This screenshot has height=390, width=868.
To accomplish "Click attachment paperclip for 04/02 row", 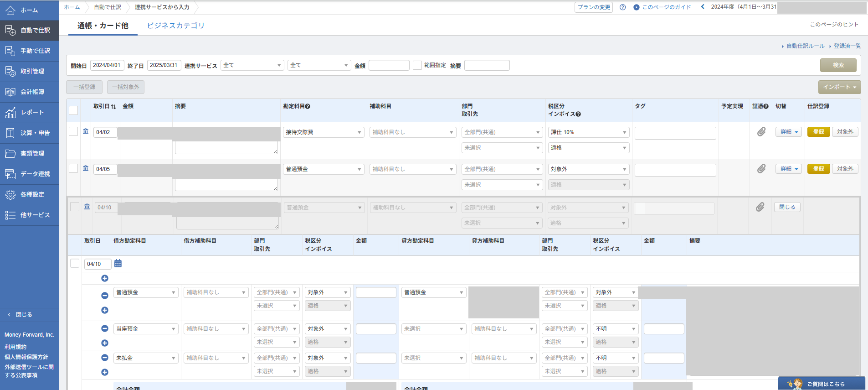I will [x=761, y=132].
